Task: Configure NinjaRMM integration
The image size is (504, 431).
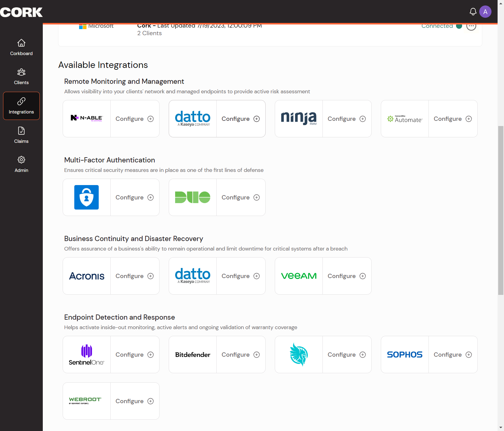Action: (x=347, y=119)
